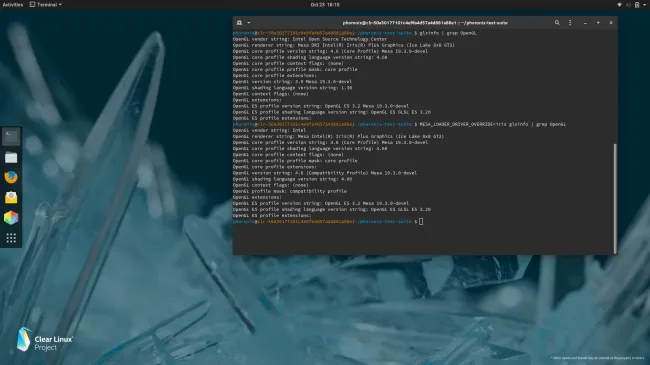The image size is (650, 365).
Task: Open a new terminal tab via titlebar icon
Action: (239, 23)
